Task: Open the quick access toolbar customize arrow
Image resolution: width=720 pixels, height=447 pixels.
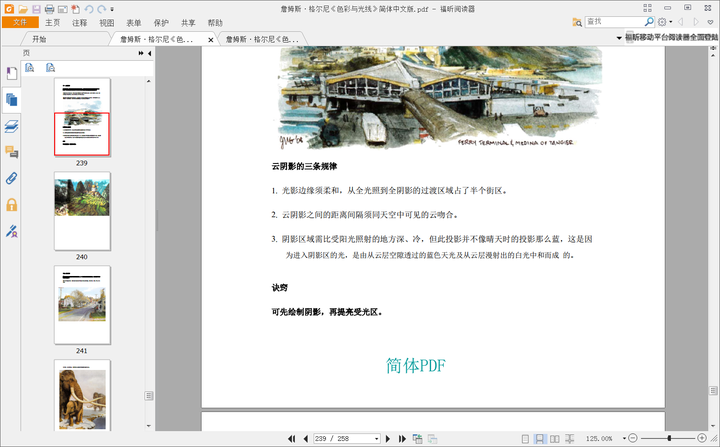Action: tap(112, 9)
